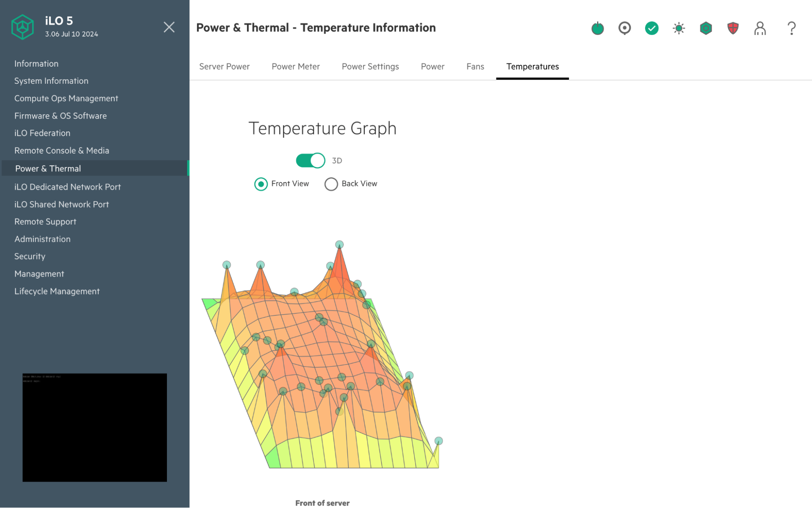Navigate to Power Settings page

click(x=370, y=66)
